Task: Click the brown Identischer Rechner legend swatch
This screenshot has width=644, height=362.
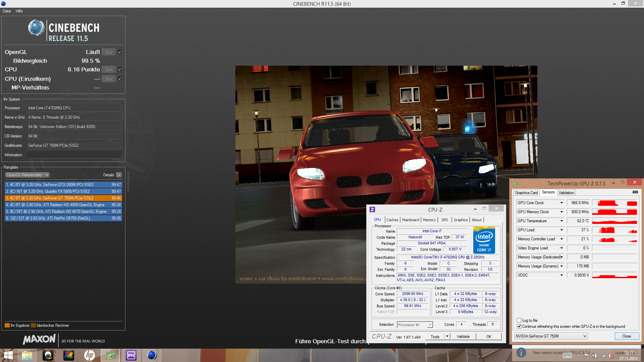Action: [x=33, y=325]
